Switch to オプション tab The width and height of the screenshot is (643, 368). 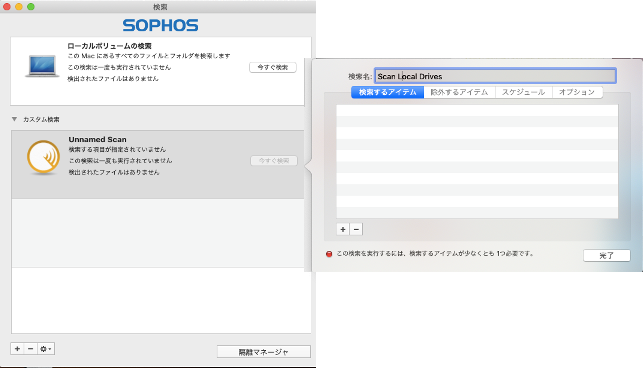(577, 92)
